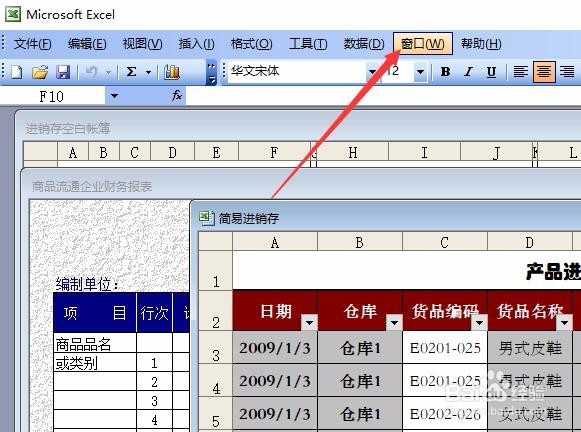Click the insert function fx icon
This screenshot has height=432, width=581.
177,96
